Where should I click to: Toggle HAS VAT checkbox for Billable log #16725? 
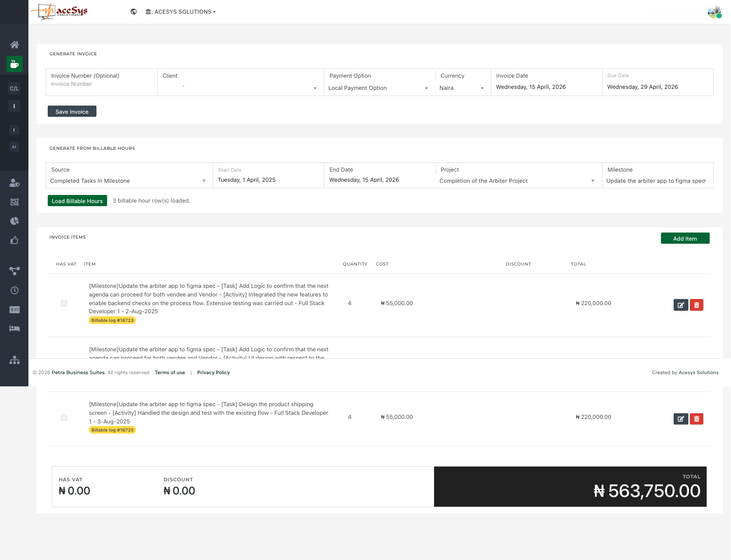coord(64,417)
